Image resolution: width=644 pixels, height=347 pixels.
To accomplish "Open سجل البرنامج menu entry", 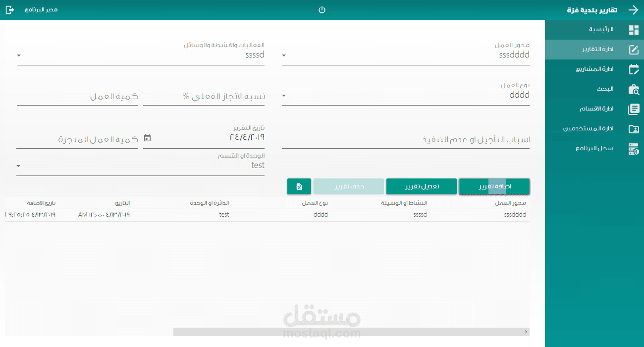I will 594,149.
